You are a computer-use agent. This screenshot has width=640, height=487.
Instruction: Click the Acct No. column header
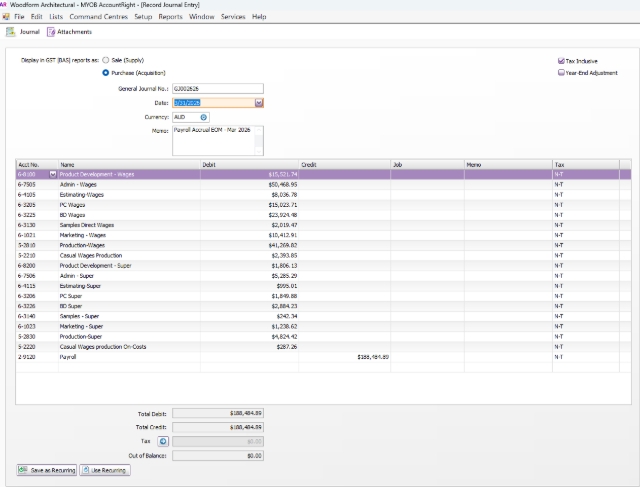(x=37, y=165)
